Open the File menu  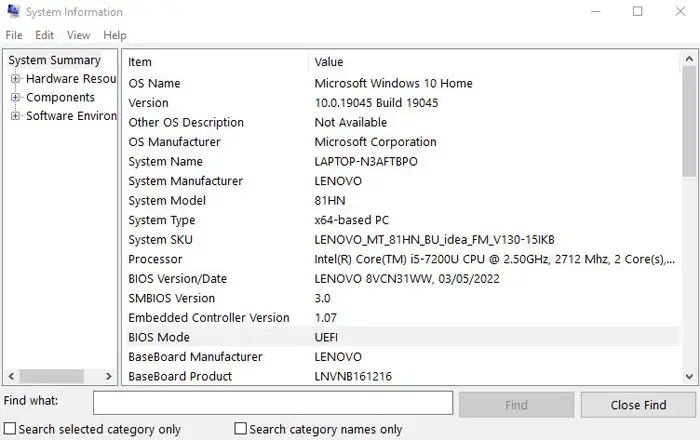(14, 35)
